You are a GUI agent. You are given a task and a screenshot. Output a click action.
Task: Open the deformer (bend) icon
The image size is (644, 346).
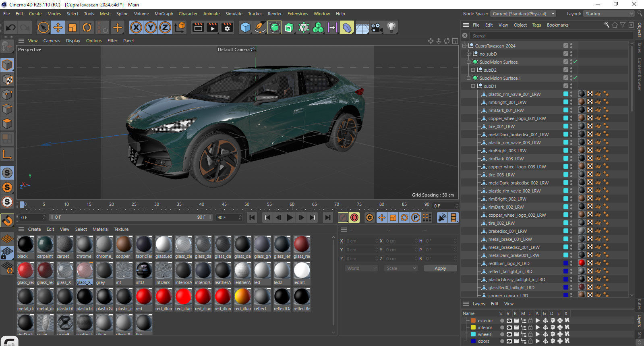tap(347, 27)
